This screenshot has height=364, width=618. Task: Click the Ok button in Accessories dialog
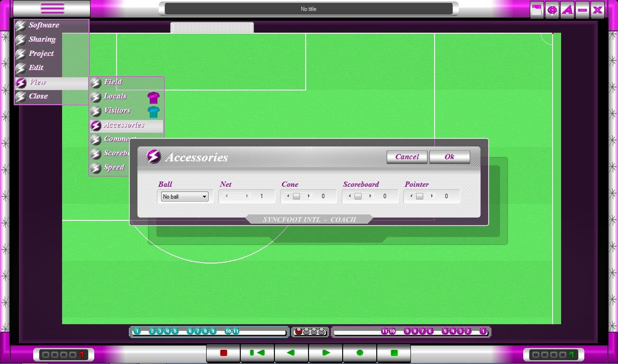coord(449,157)
